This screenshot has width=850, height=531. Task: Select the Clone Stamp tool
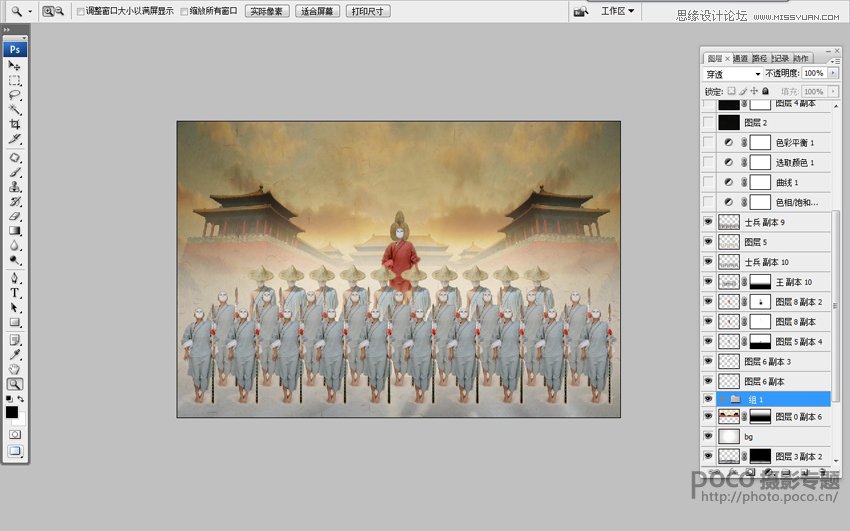click(15, 187)
